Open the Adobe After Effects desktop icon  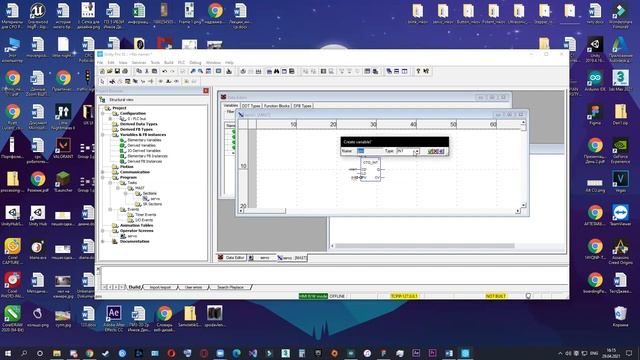coord(114,318)
